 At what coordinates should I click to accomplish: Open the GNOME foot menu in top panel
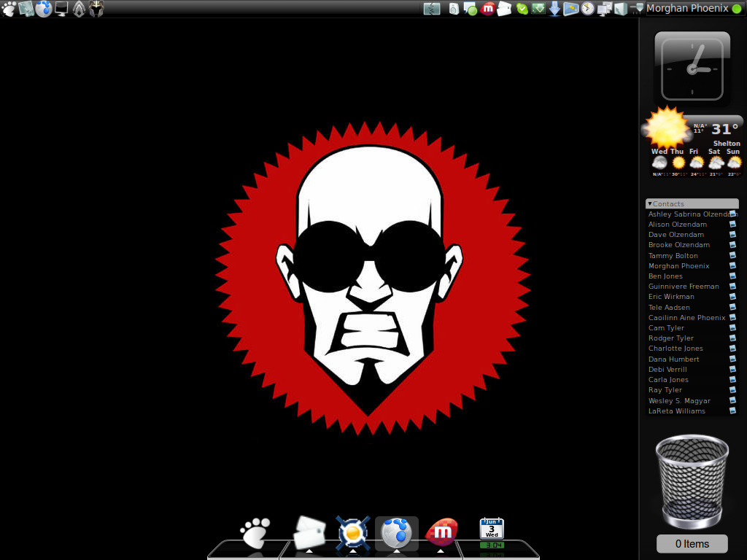pos(9,9)
